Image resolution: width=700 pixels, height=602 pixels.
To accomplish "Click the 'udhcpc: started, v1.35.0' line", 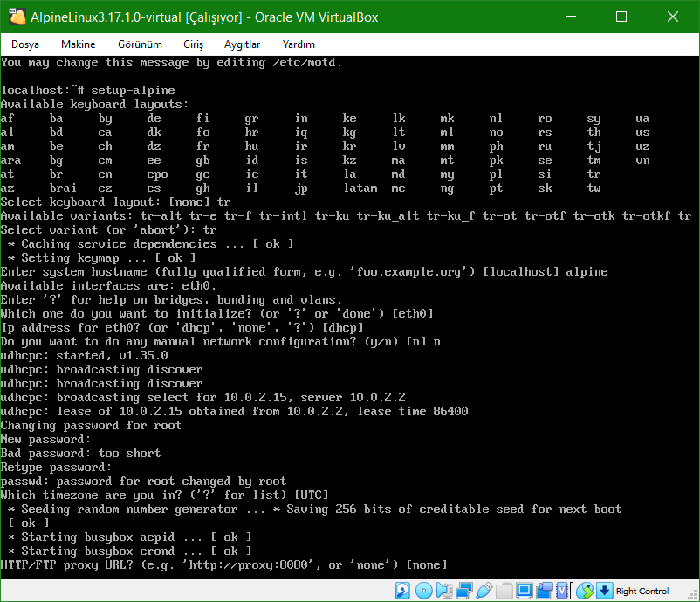I will 85,356.
